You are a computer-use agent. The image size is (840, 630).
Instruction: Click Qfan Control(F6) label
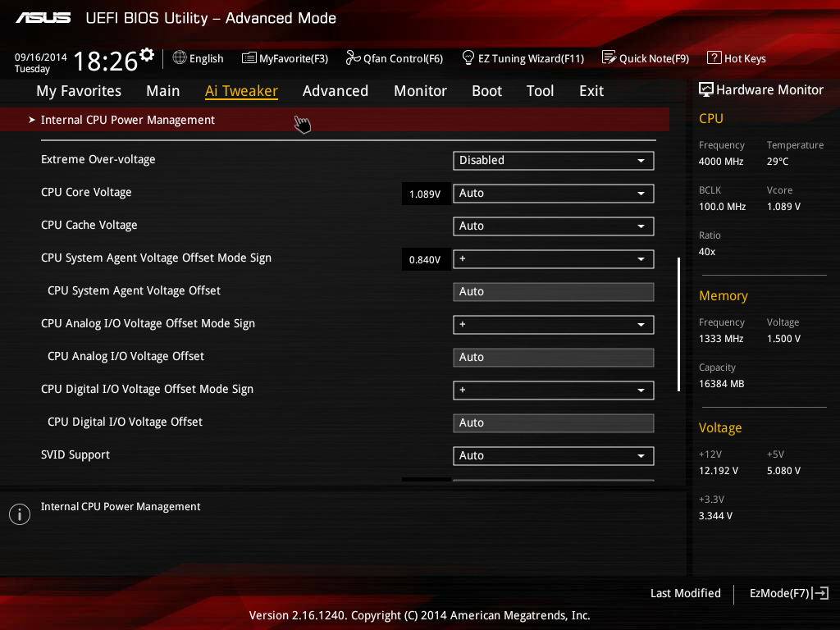(403, 58)
